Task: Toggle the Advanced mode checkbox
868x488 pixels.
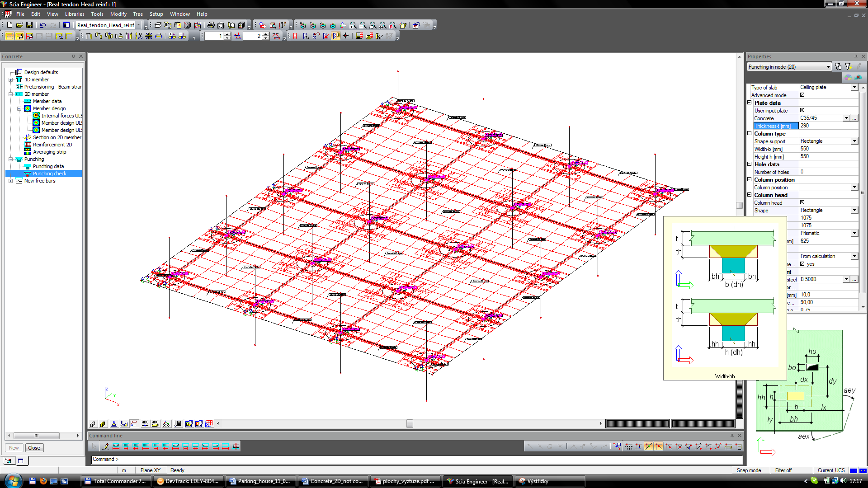Action: click(802, 95)
